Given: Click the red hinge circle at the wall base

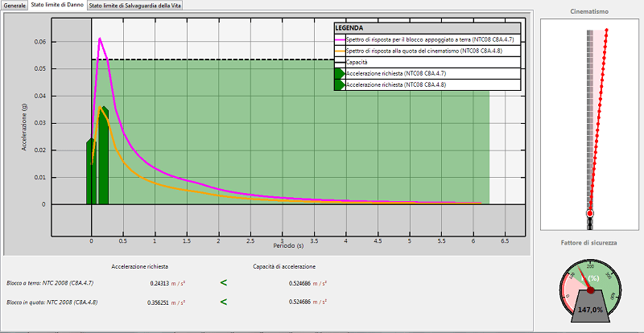Looking at the screenshot, I should point(589,213).
